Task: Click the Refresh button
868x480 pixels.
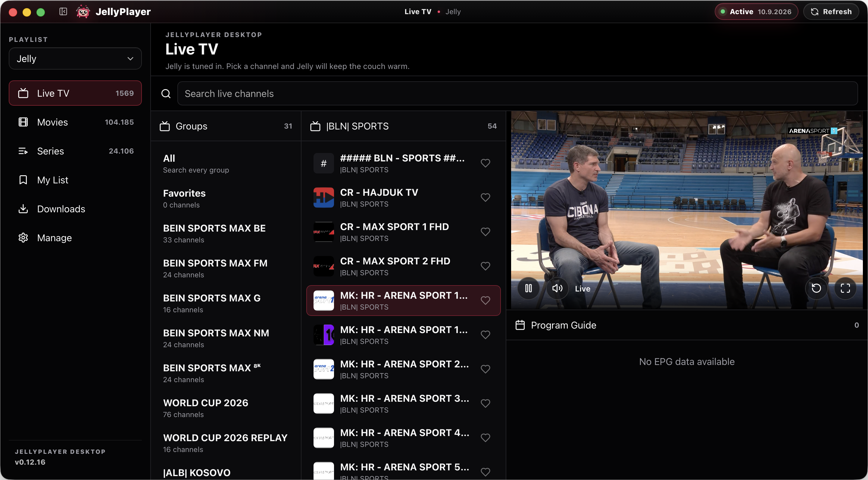Action: tap(831, 11)
